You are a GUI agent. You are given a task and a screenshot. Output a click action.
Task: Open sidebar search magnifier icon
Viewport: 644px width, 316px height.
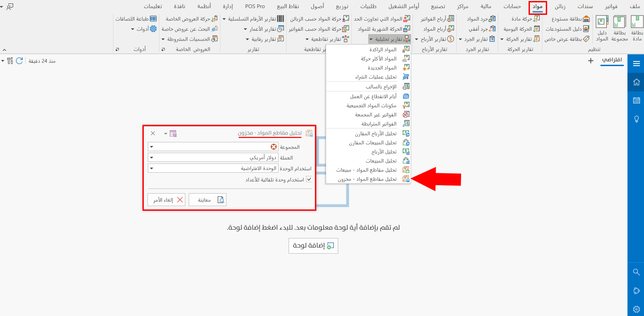click(x=636, y=272)
